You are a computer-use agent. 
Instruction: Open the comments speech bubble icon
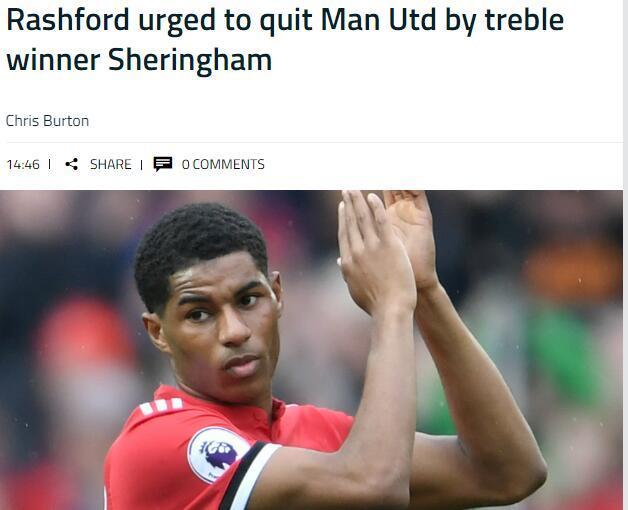(163, 164)
